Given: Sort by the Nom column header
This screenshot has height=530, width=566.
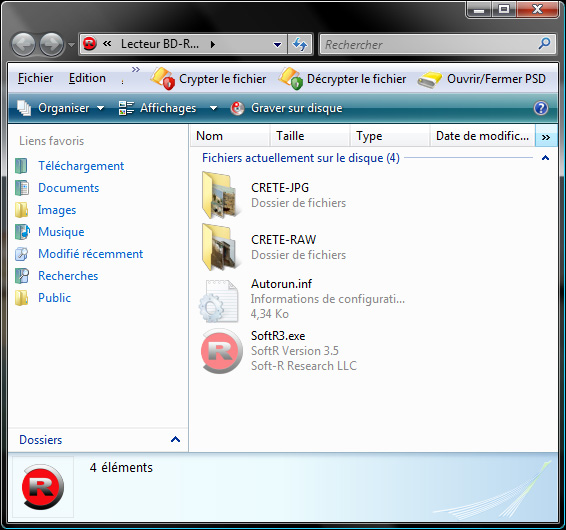Looking at the screenshot, I should point(230,136).
